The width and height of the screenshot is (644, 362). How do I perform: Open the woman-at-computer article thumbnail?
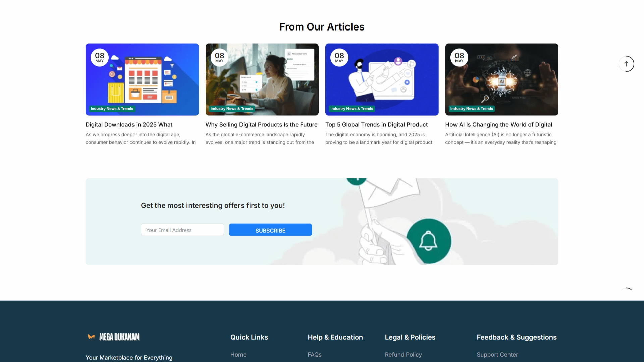click(x=262, y=79)
